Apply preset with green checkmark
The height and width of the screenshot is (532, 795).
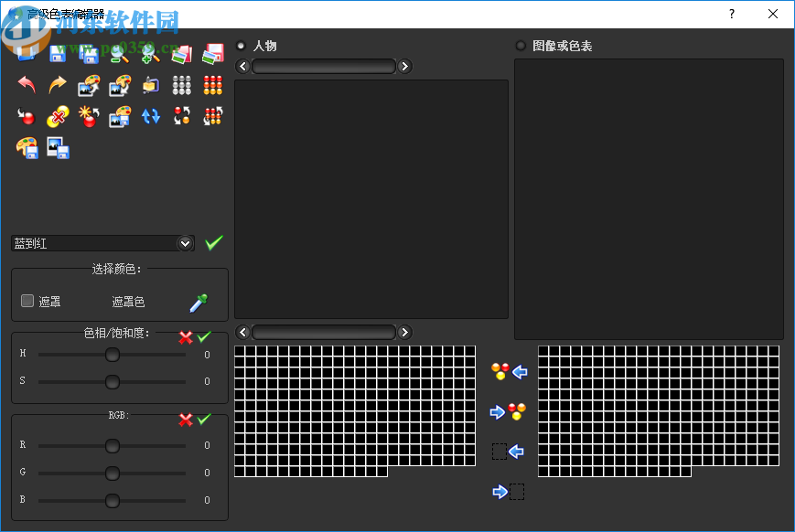[214, 243]
